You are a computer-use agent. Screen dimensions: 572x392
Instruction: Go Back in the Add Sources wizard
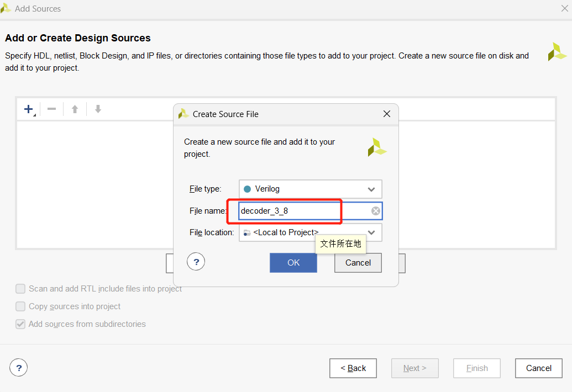click(353, 368)
